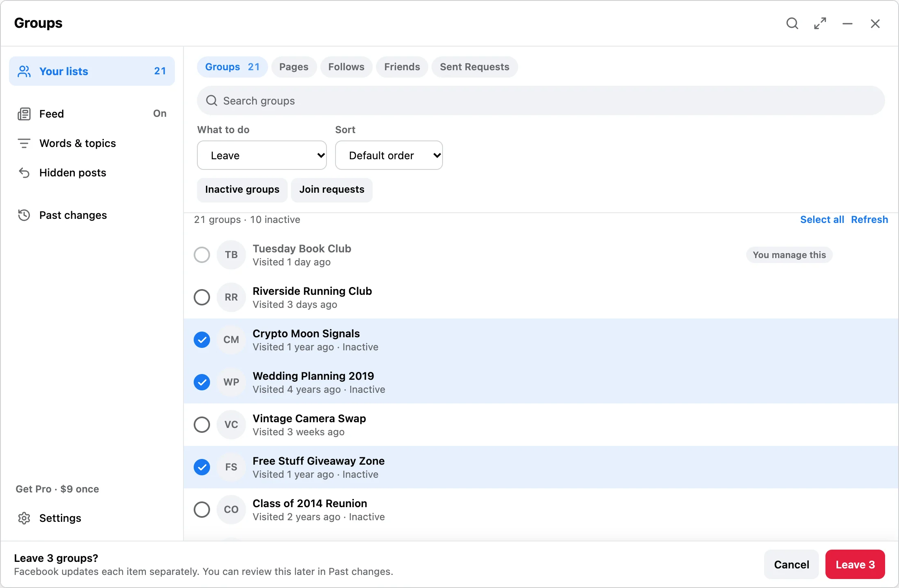The width and height of the screenshot is (899, 588).
Task: Click the TB avatar for Tuesday Book Club
Action: pos(231,255)
